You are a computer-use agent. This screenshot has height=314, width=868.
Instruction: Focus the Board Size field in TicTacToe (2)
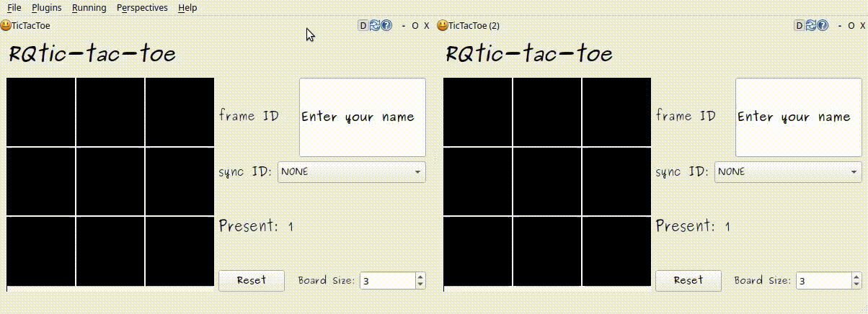click(824, 281)
